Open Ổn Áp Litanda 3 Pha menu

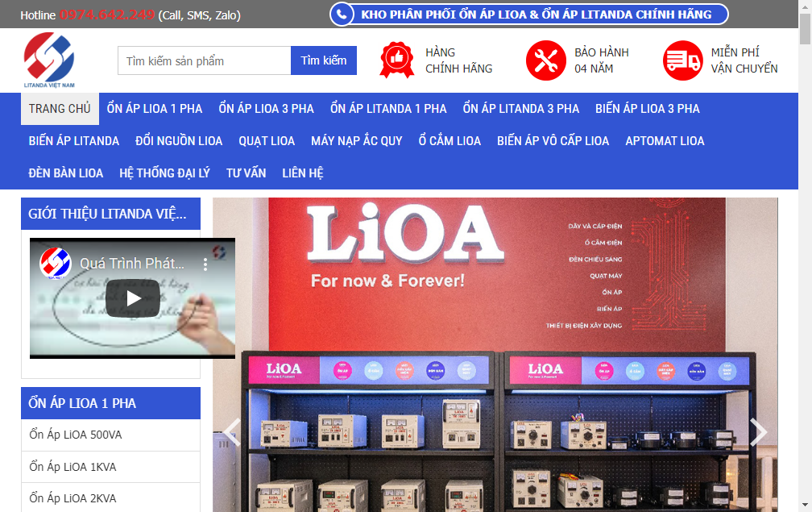pos(521,109)
